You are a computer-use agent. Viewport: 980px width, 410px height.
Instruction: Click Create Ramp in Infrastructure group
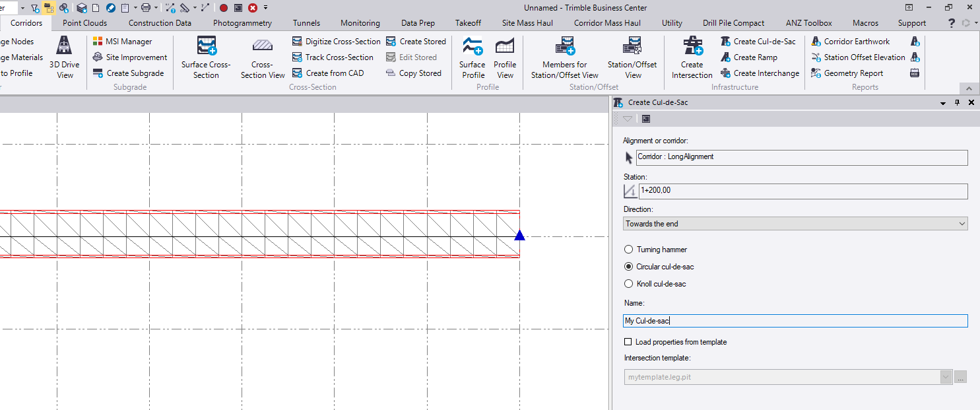tap(755, 57)
